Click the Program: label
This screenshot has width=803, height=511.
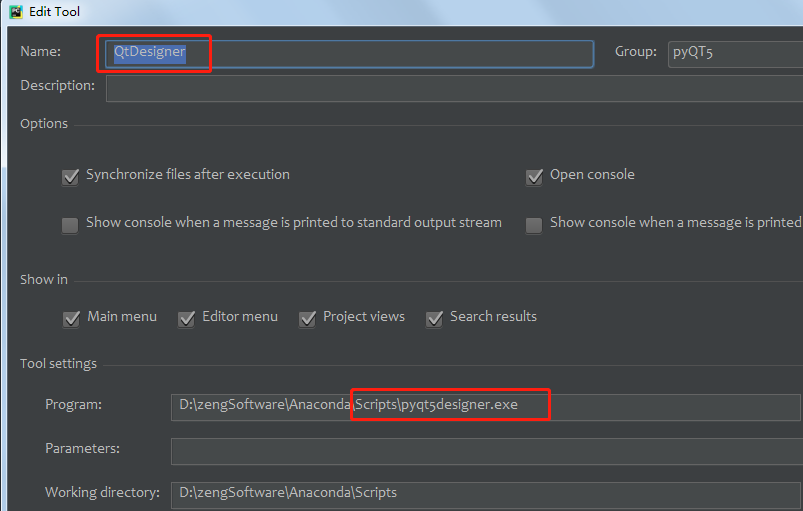pos(74,404)
